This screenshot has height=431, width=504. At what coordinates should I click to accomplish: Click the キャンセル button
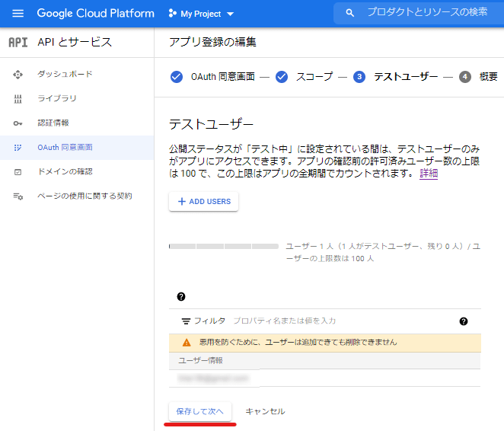[x=265, y=411]
